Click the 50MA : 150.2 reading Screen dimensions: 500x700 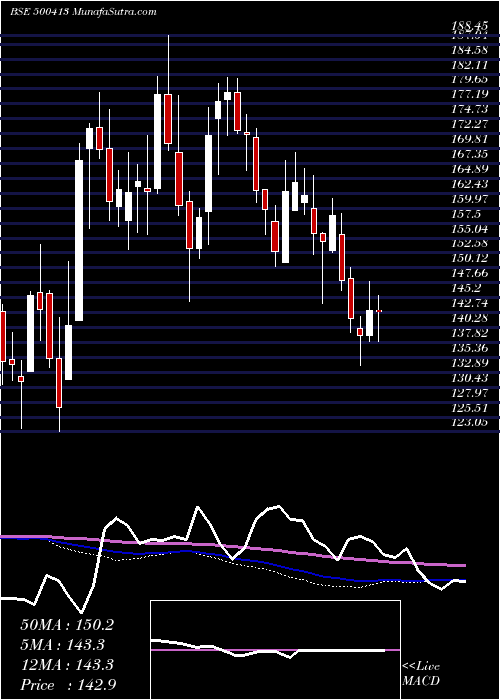(x=67, y=625)
